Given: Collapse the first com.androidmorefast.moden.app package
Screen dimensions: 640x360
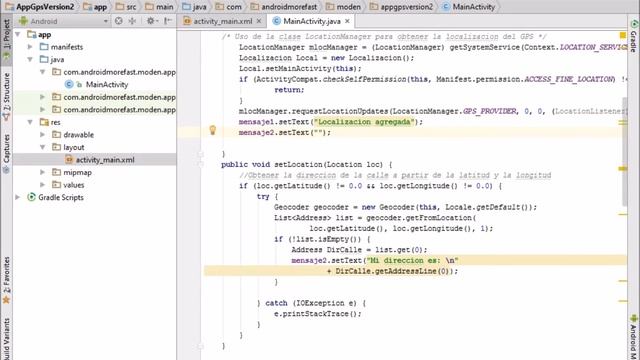Looking at the screenshot, I should [x=42, y=72].
